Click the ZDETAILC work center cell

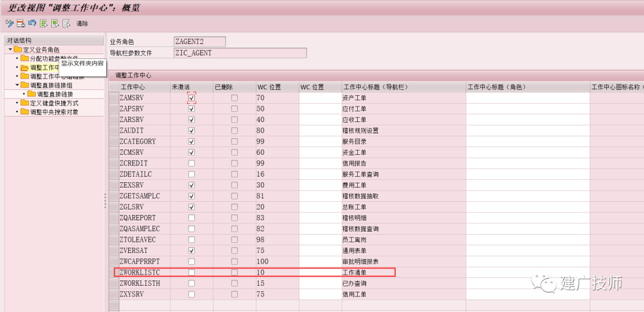pyautogui.click(x=144, y=174)
